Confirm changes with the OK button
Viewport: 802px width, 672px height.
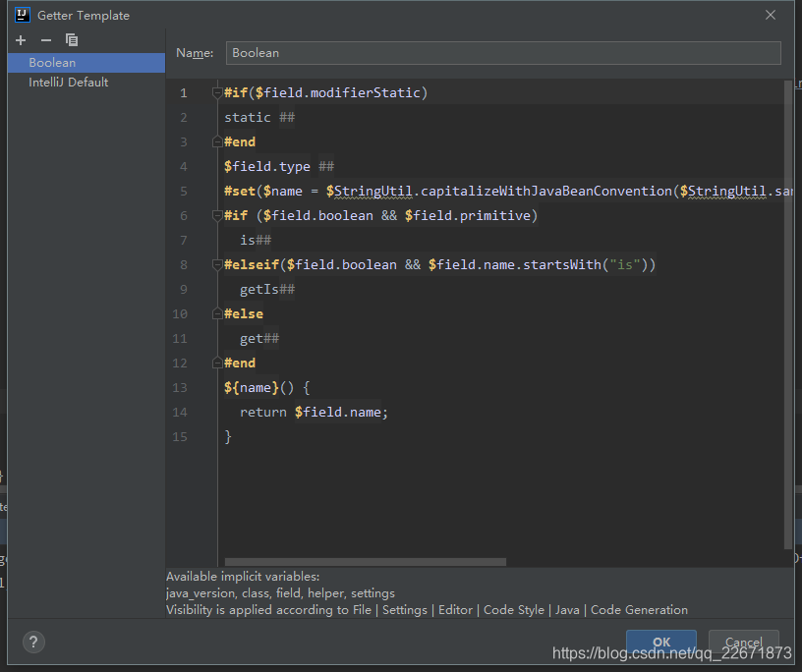[x=660, y=641]
